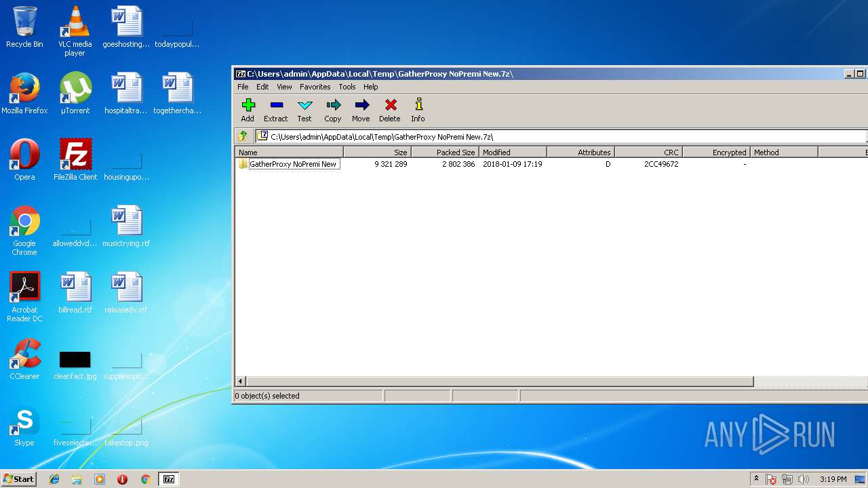The height and width of the screenshot is (488, 868).
Task: Click the horizontal scrollbar thumb in file list
Action: (500, 382)
